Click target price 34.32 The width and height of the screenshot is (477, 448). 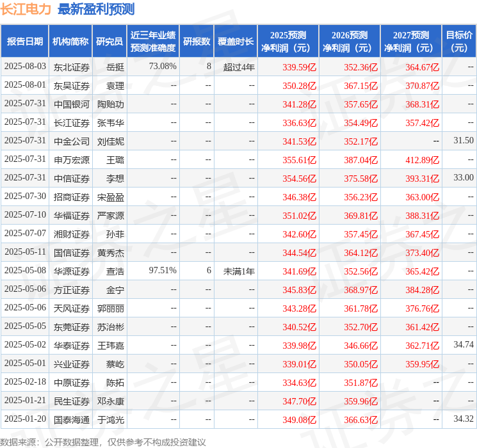pyautogui.click(x=464, y=419)
